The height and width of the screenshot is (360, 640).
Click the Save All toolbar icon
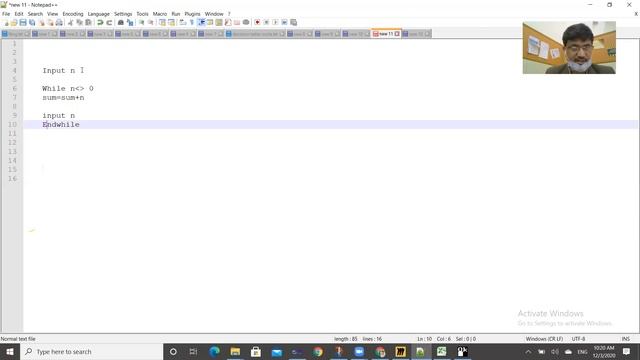[x=32, y=22]
